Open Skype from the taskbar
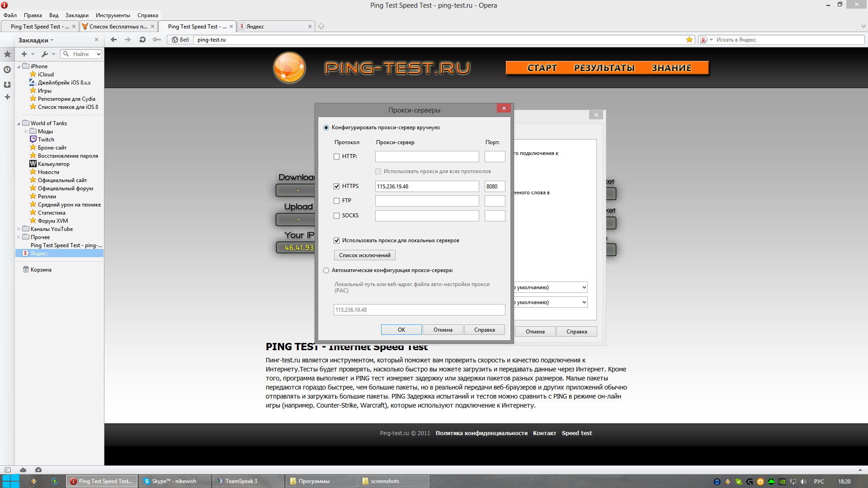This screenshot has height=488, width=868. tap(174, 481)
